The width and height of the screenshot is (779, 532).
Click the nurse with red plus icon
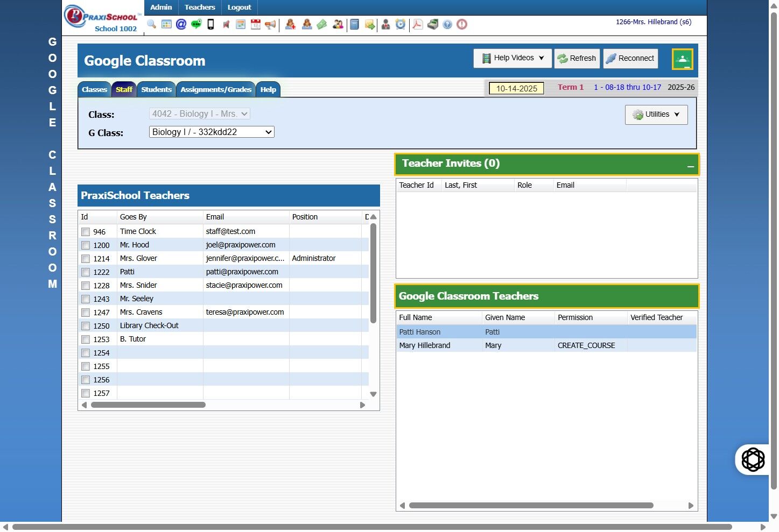click(291, 24)
